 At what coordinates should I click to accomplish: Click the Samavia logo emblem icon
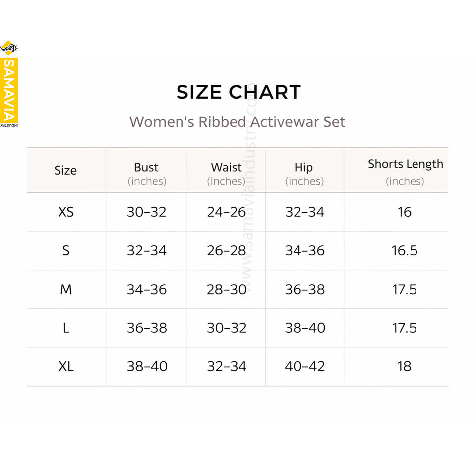pyautogui.click(x=9, y=49)
